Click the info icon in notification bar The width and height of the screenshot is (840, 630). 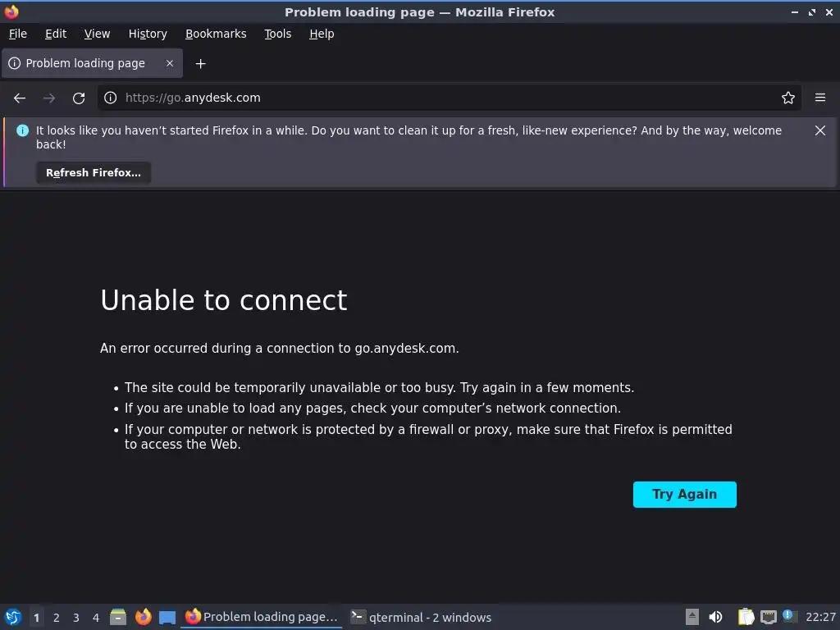pos(22,130)
